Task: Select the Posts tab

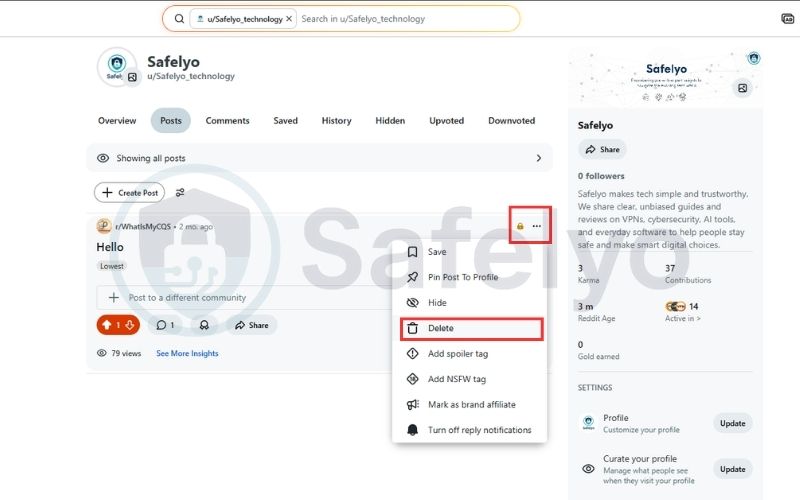Action: pyautogui.click(x=170, y=121)
